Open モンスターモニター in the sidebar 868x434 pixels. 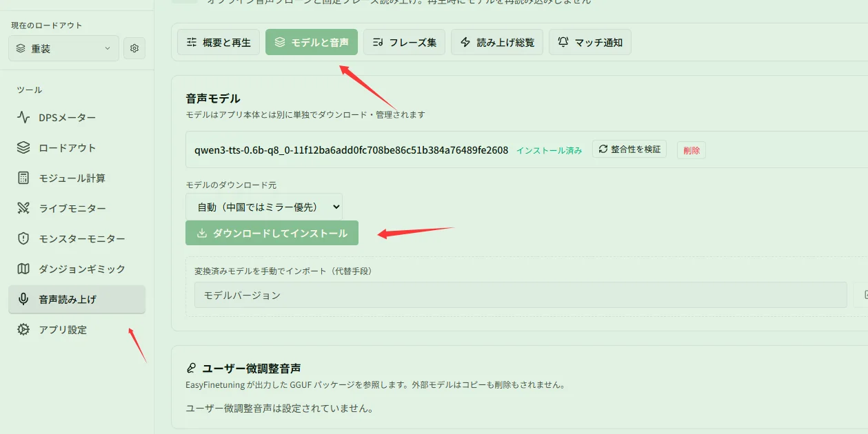(77, 239)
